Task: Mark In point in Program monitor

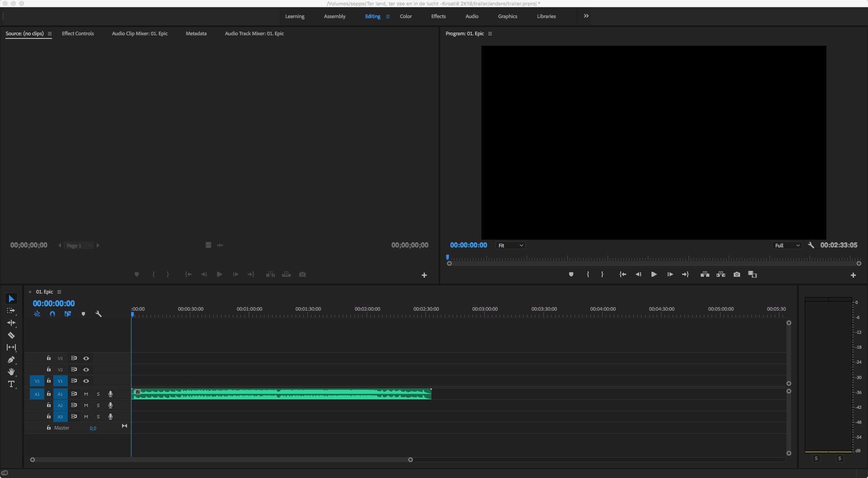Action: tap(588, 274)
